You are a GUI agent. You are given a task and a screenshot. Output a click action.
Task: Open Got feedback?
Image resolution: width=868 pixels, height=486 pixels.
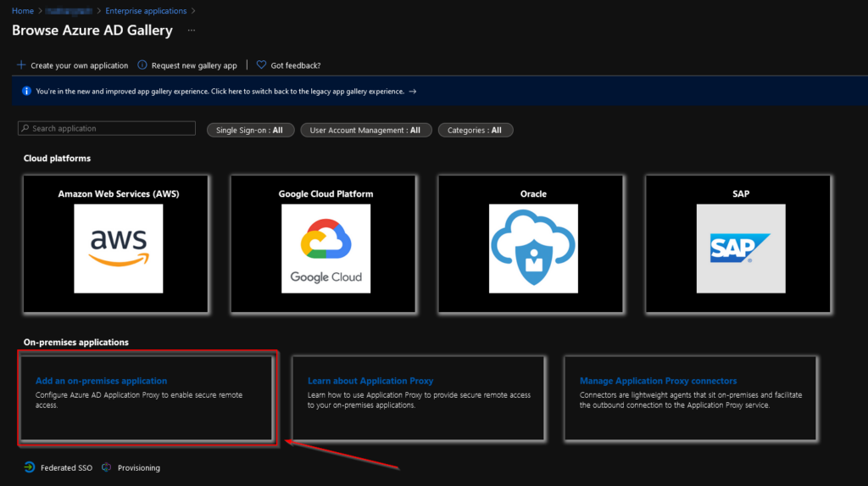(x=296, y=65)
